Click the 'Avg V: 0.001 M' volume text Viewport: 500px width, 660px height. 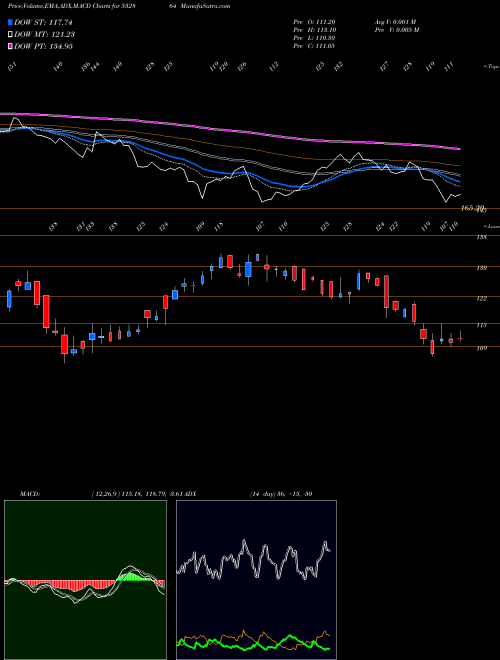click(x=395, y=22)
